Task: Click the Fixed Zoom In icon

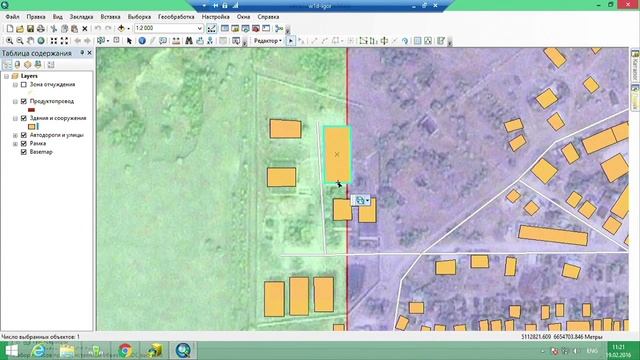Action: coord(54,41)
